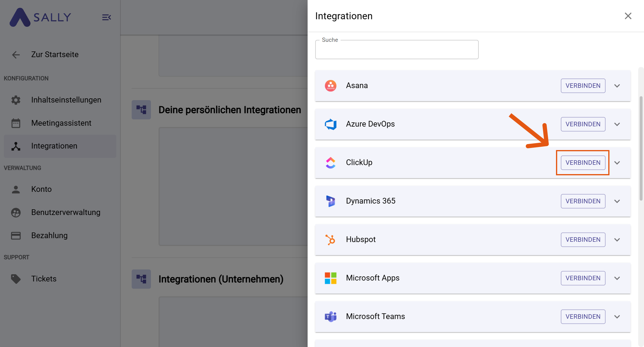Close the Integrationen panel

[x=628, y=16]
